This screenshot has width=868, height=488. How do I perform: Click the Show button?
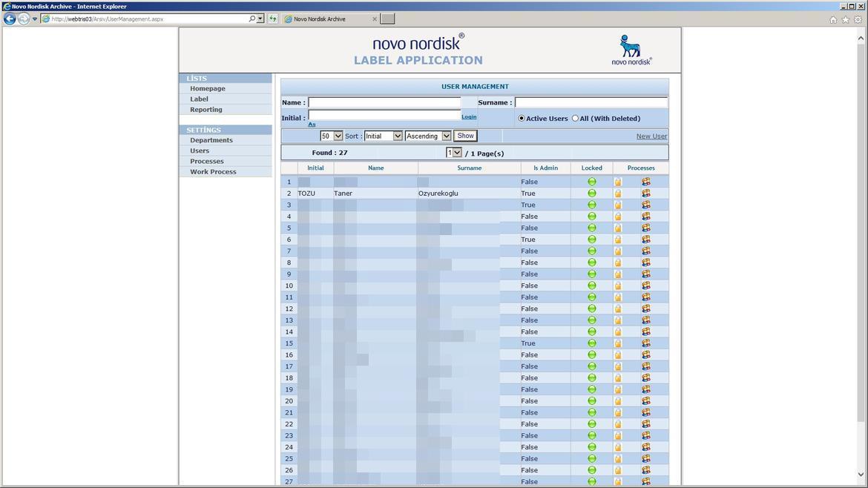tap(466, 136)
